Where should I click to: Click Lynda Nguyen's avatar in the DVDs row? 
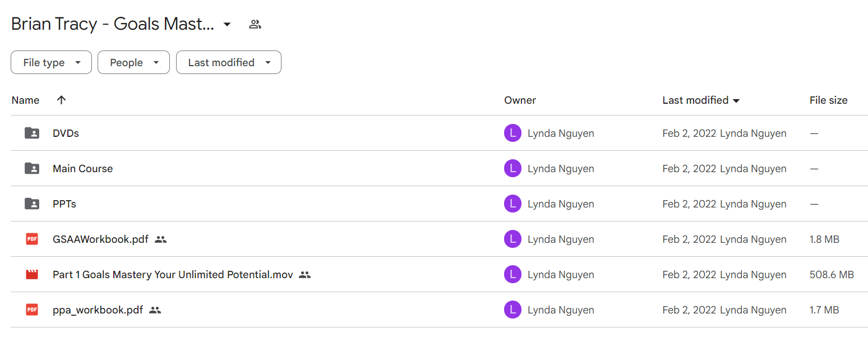click(513, 133)
